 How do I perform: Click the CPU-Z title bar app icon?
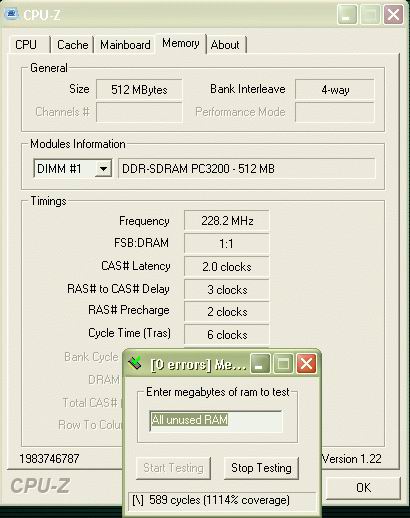click(11, 14)
